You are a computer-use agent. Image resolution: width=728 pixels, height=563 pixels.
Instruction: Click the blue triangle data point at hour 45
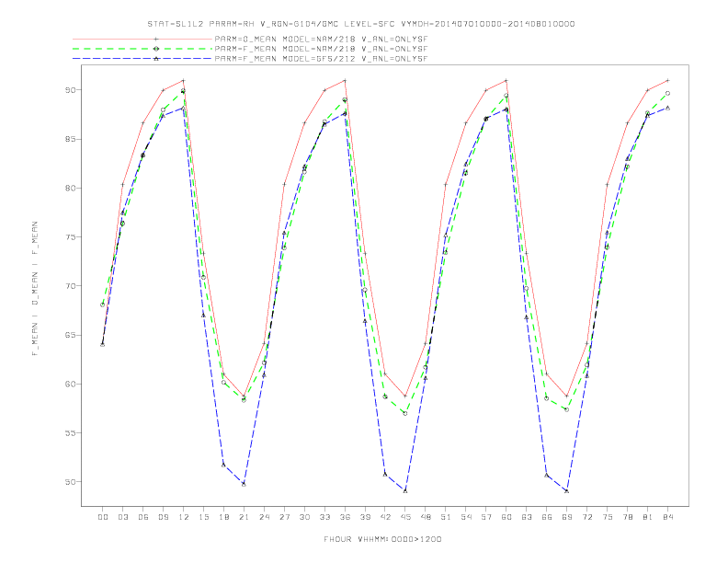tap(405, 490)
